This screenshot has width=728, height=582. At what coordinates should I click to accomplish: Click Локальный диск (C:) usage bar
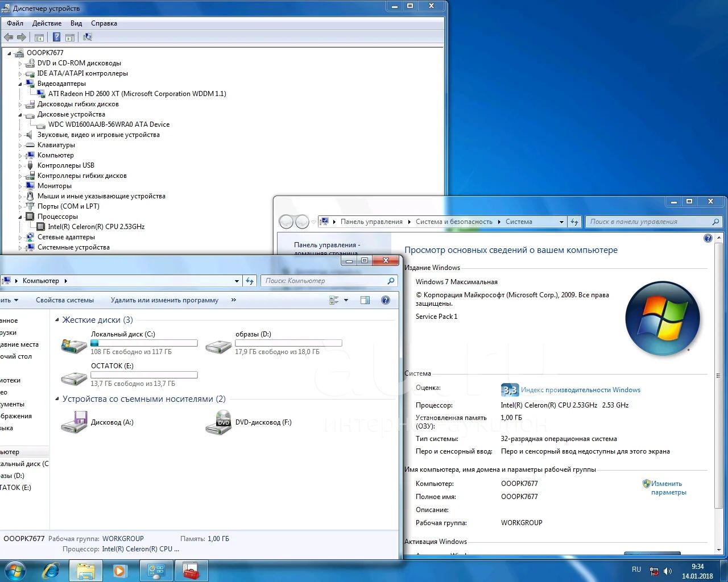(x=144, y=343)
